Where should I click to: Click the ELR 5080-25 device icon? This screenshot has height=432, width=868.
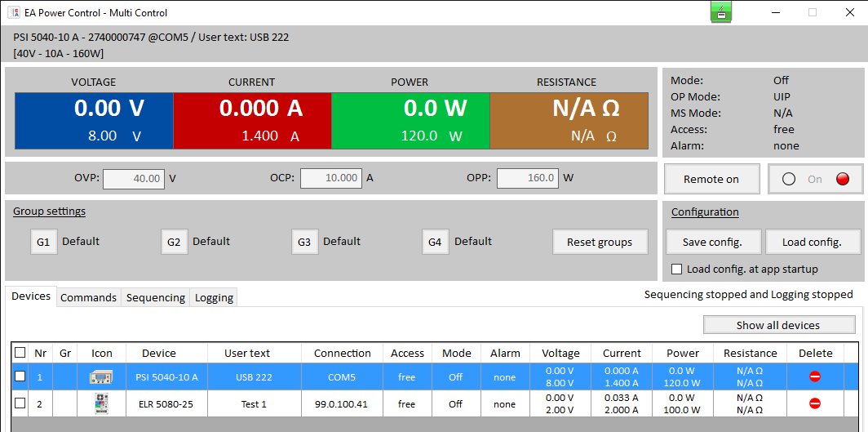point(101,404)
